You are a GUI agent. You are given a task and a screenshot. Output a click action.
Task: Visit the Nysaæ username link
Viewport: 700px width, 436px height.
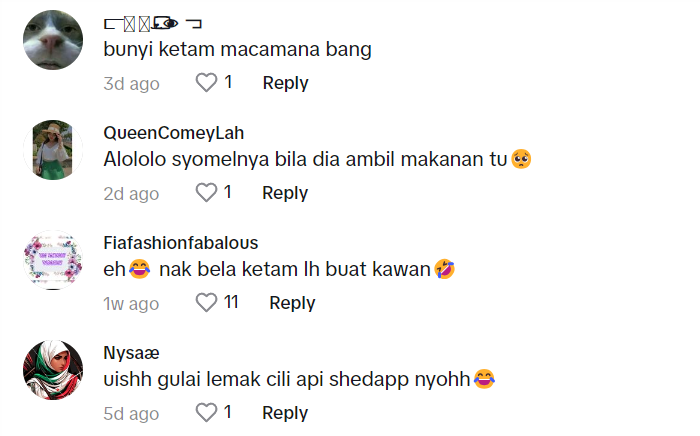pos(131,353)
